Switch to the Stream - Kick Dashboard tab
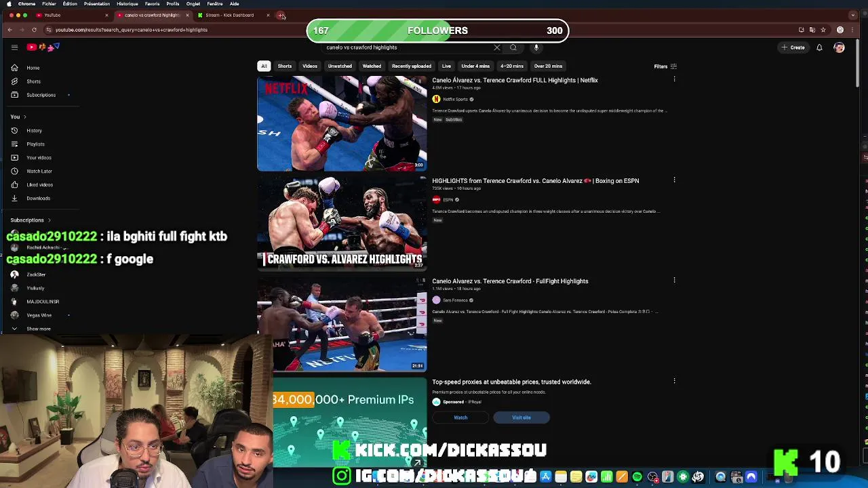The width and height of the screenshot is (868, 488). [234, 15]
